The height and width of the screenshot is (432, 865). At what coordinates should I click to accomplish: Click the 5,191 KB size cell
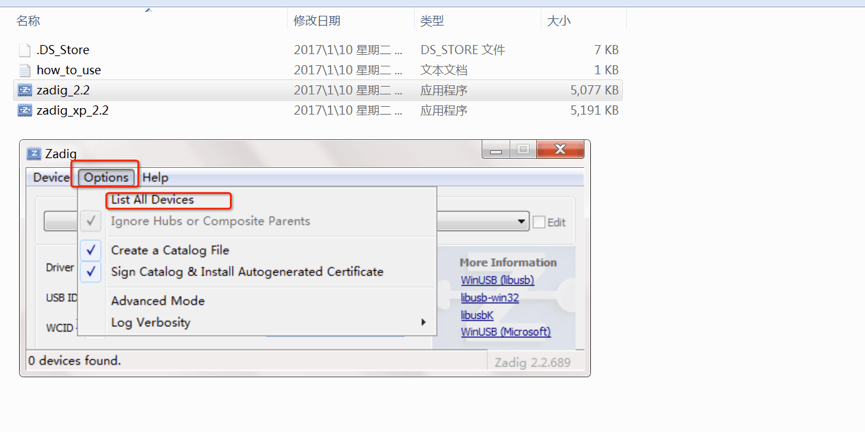click(x=595, y=110)
